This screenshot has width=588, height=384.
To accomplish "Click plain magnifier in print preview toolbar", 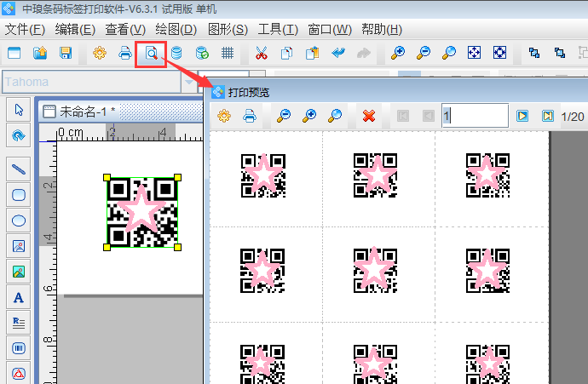I will [335, 116].
